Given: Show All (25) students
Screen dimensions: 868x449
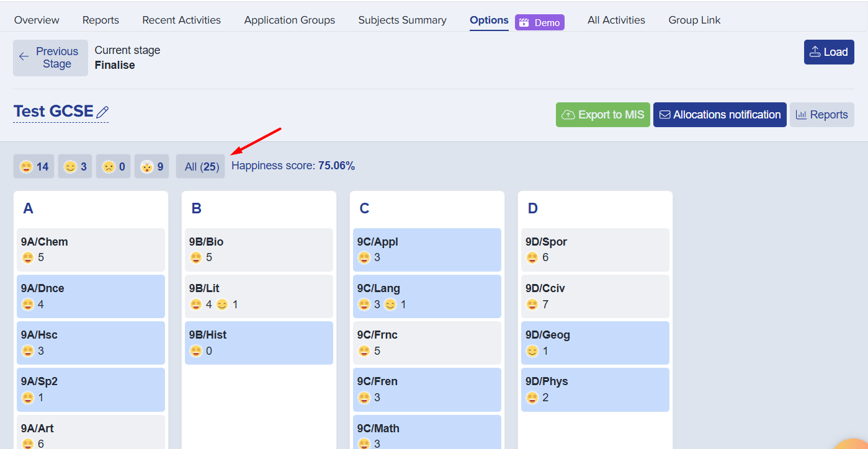Looking at the screenshot, I should 200,167.
